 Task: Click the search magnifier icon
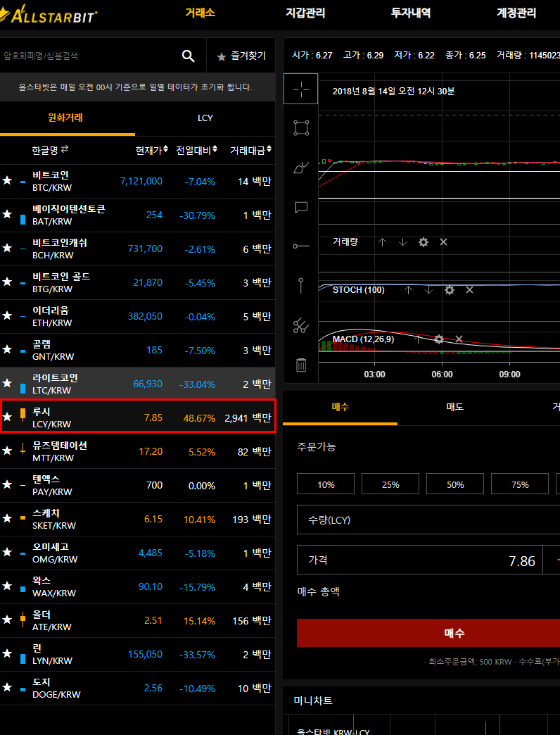(x=189, y=56)
